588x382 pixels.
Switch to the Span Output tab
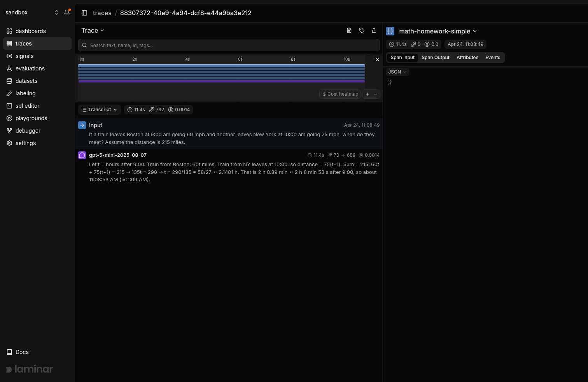click(436, 58)
